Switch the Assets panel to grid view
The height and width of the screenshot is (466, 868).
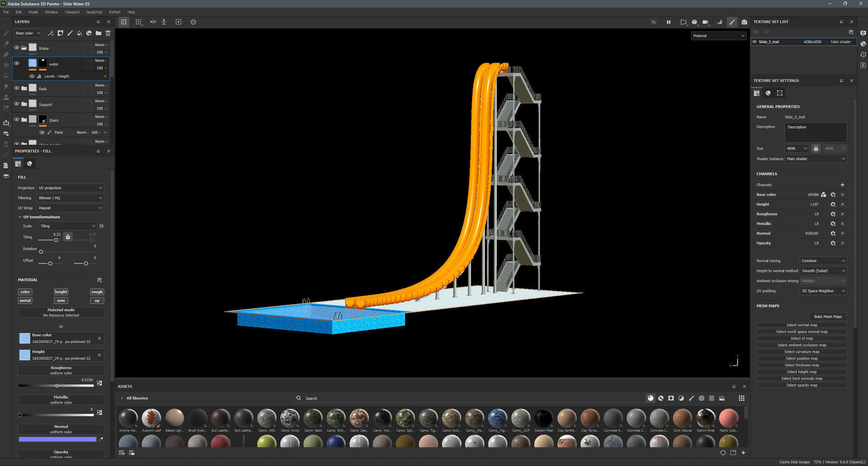[741, 398]
